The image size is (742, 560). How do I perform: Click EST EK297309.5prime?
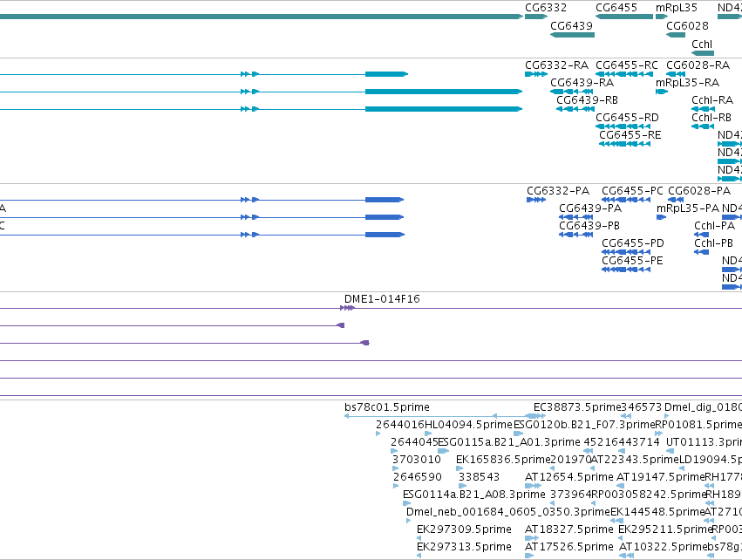(x=464, y=529)
